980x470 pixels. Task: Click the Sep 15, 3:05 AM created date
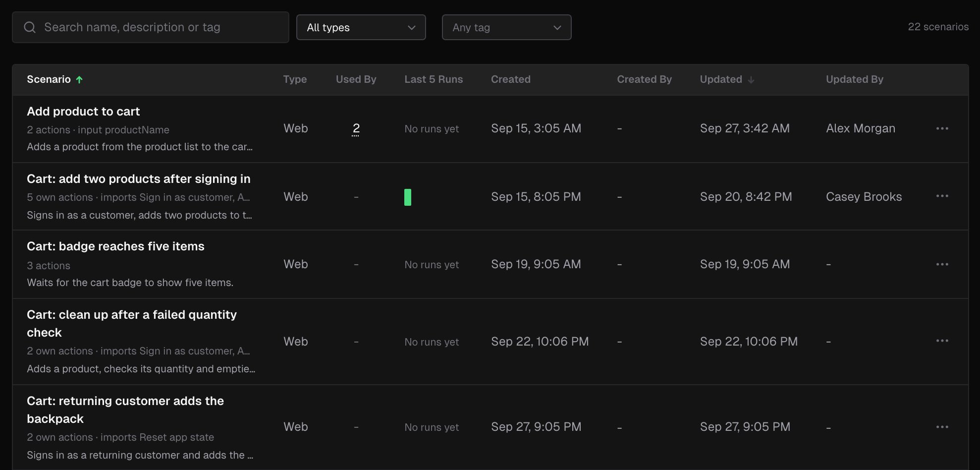tap(536, 128)
